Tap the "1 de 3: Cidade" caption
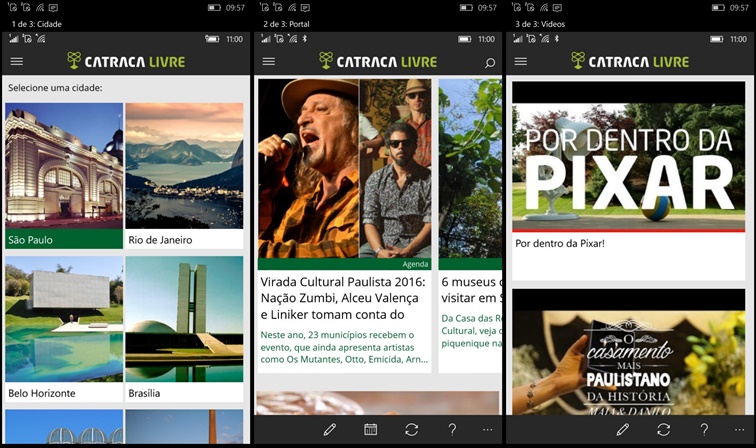Screen dimensions: 756x448 [37, 24]
